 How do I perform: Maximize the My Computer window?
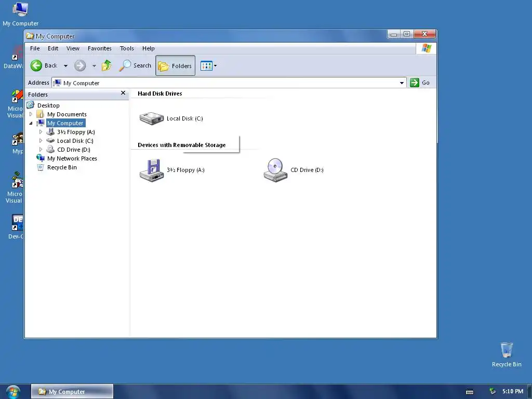(x=407, y=34)
